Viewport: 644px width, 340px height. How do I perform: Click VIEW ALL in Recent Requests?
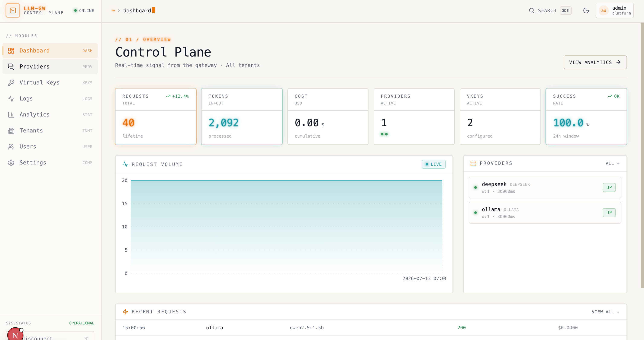click(x=605, y=312)
